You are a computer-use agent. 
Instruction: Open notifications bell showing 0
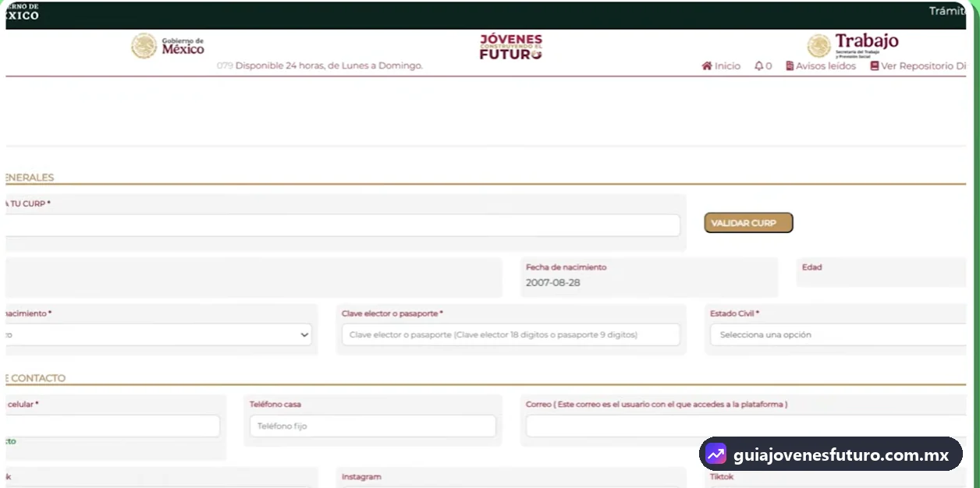763,66
